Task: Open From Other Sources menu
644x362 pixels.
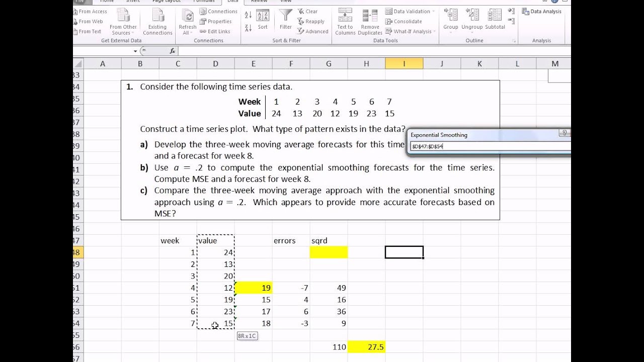Action: click(123, 22)
